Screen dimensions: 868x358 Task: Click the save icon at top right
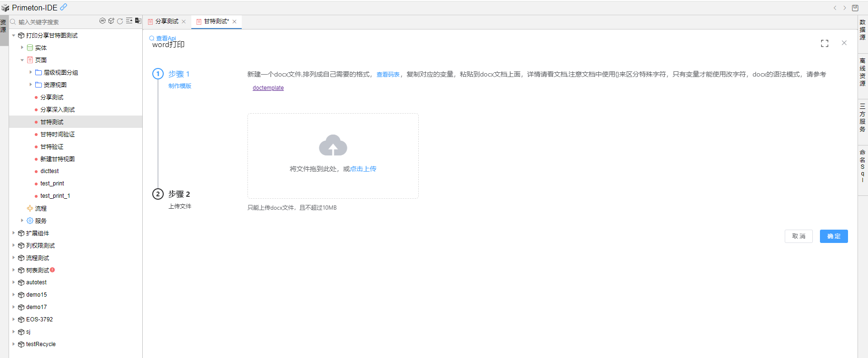[855, 8]
